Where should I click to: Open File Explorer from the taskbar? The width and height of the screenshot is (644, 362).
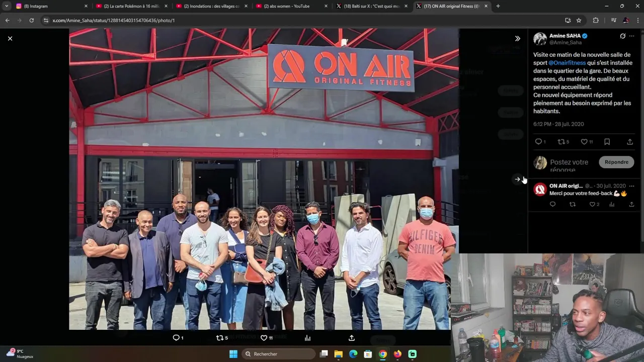339,354
